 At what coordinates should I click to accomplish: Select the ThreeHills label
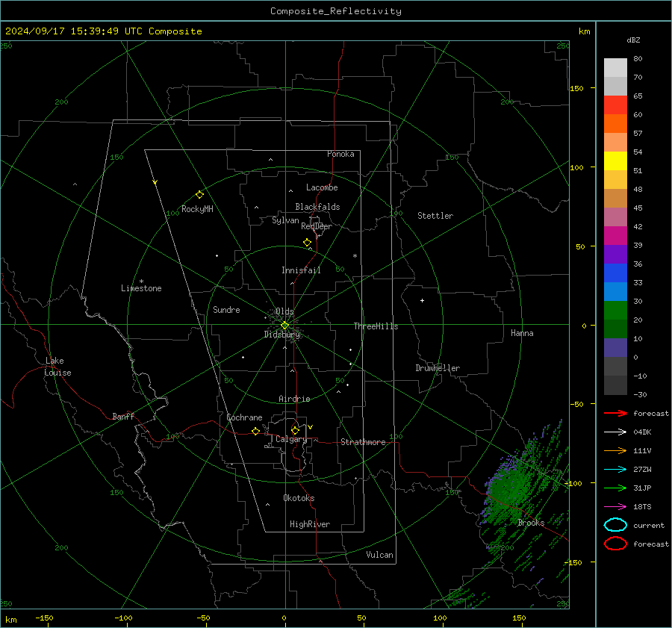pyautogui.click(x=376, y=326)
